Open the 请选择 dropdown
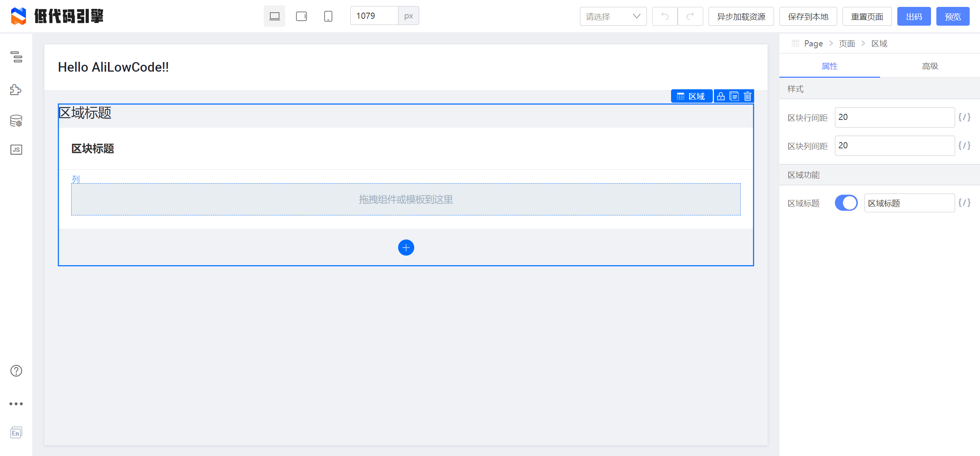980x456 pixels. click(x=613, y=16)
